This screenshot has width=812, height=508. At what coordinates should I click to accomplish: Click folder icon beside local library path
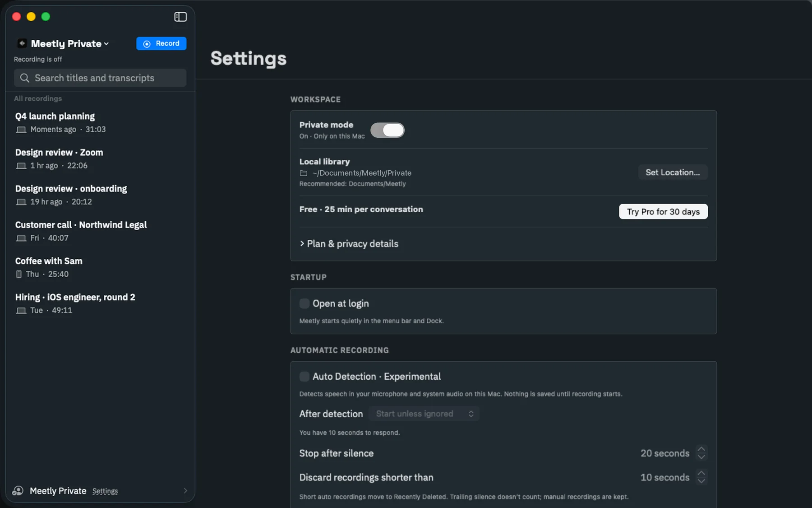[x=304, y=173]
